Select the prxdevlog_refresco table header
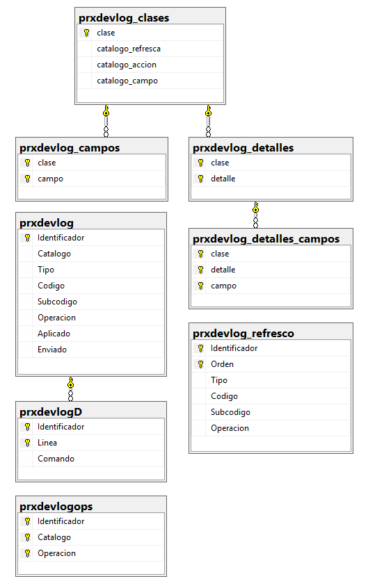Viewport: 368px width, 588px height. tap(243, 334)
